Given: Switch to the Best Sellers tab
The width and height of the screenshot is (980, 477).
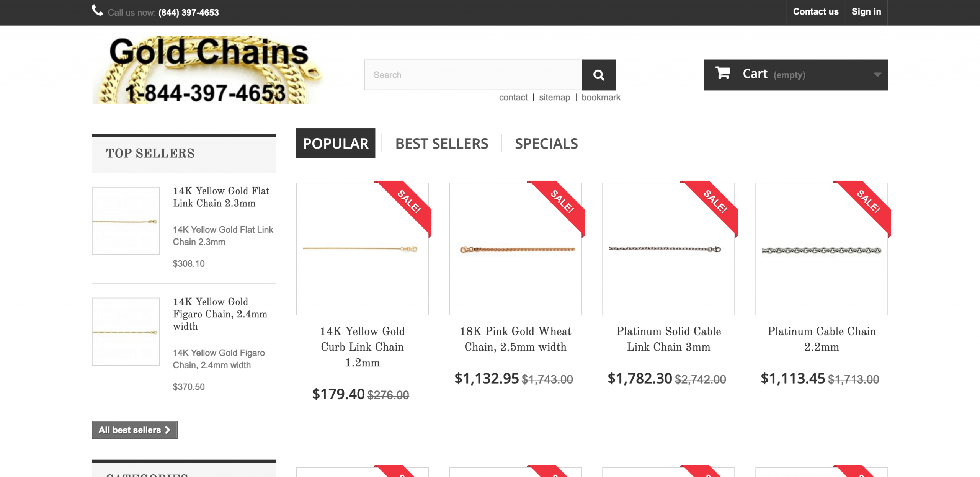Looking at the screenshot, I should [x=441, y=144].
